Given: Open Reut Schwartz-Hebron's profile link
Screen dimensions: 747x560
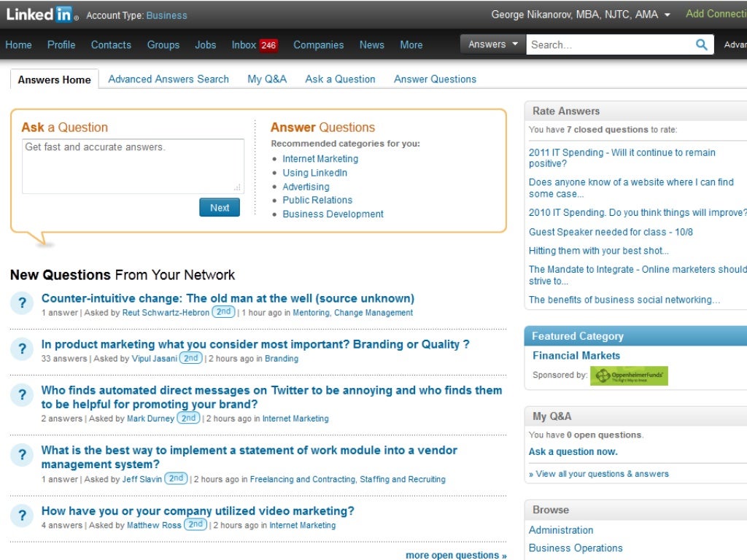Looking at the screenshot, I should (x=166, y=312).
